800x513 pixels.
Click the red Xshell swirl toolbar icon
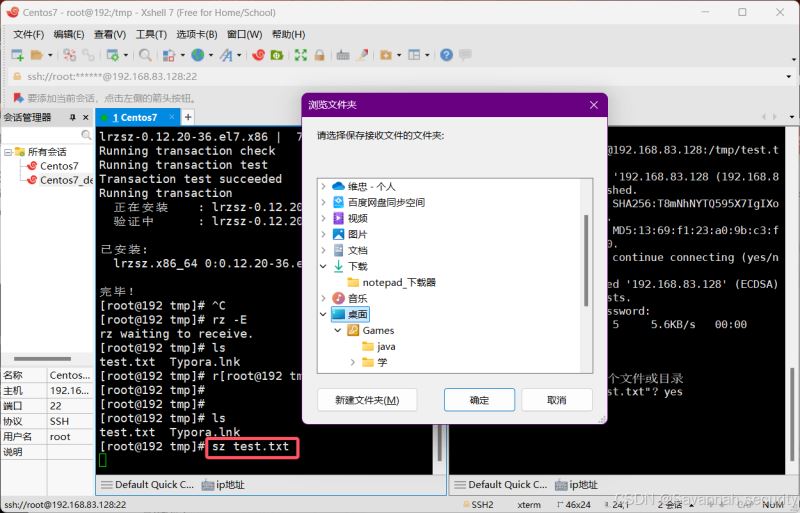point(257,55)
